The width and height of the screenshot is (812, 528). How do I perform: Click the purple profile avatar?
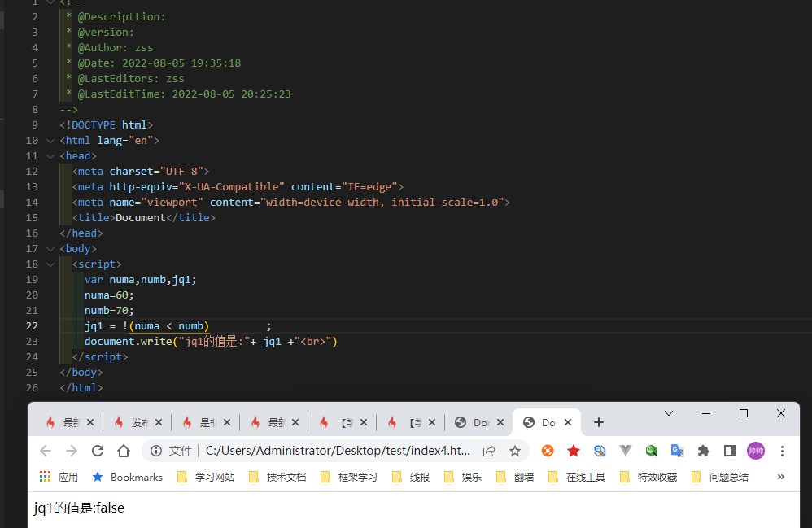(x=756, y=451)
